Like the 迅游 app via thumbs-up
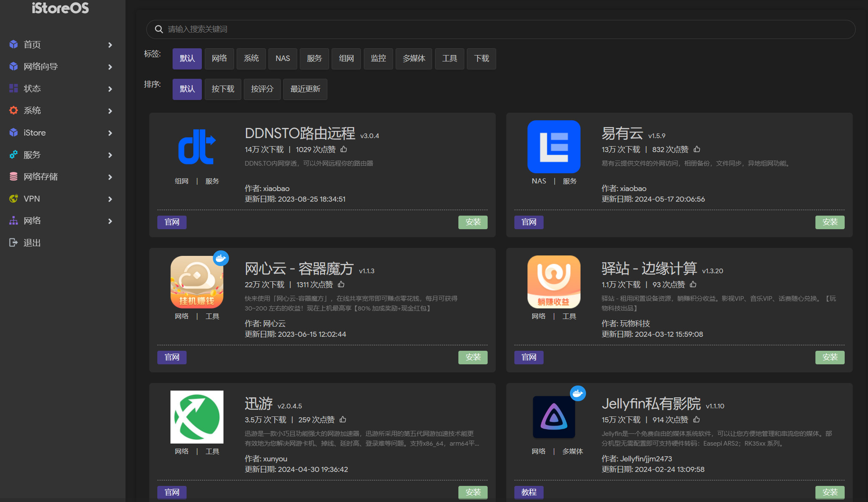This screenshot has width=868, height=502. tap(343, 419)
